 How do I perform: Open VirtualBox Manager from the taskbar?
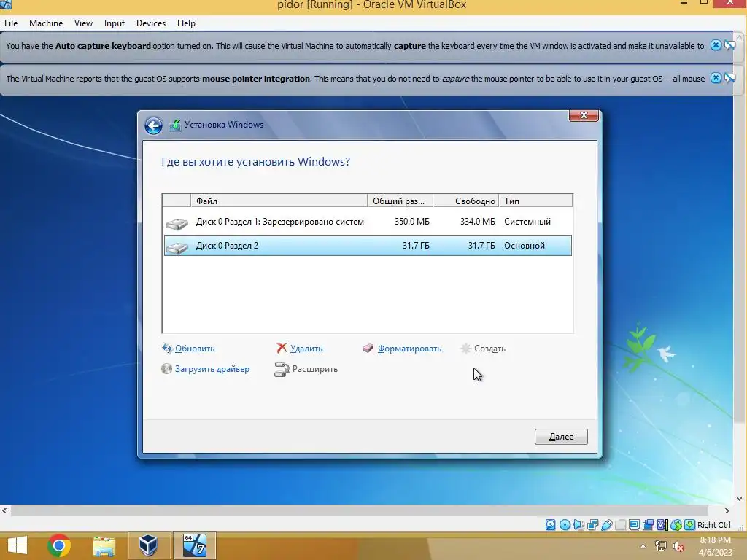click(148, 545)
